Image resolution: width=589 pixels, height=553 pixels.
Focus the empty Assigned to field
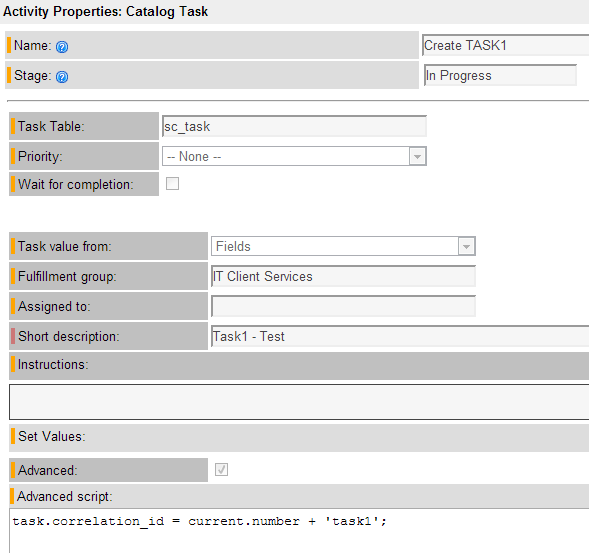pos(343,306)
